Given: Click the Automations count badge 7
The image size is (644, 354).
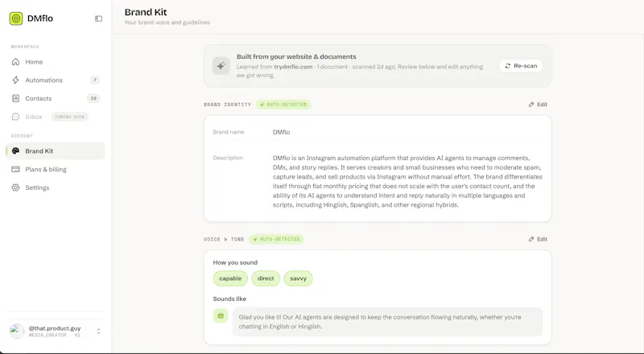Looking at the screenshot, I should 94,80.
